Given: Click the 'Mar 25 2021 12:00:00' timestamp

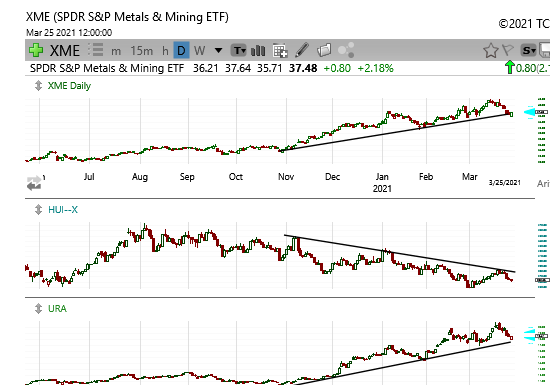Looking at the screenshot, I should pyautogui.click(x=69, y=33).
